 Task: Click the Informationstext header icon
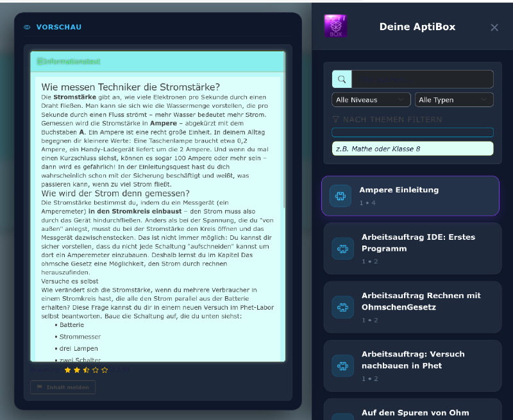[x=40, y=61]
